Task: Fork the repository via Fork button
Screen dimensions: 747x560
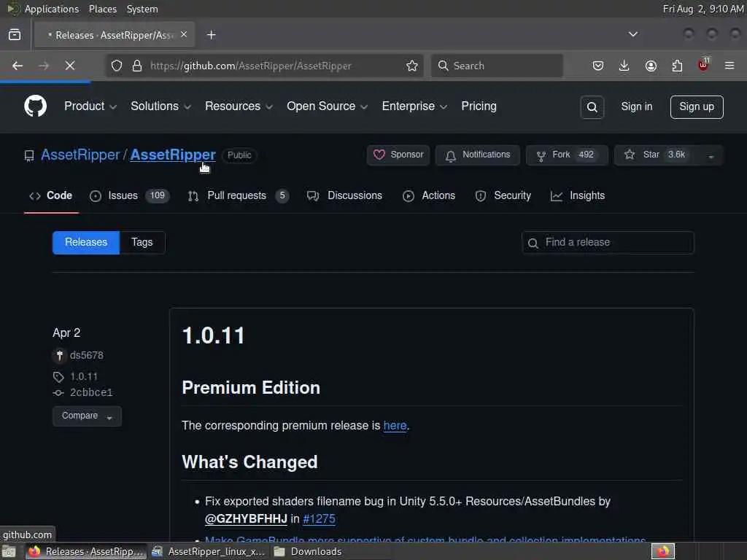Action: coord(567,155)
